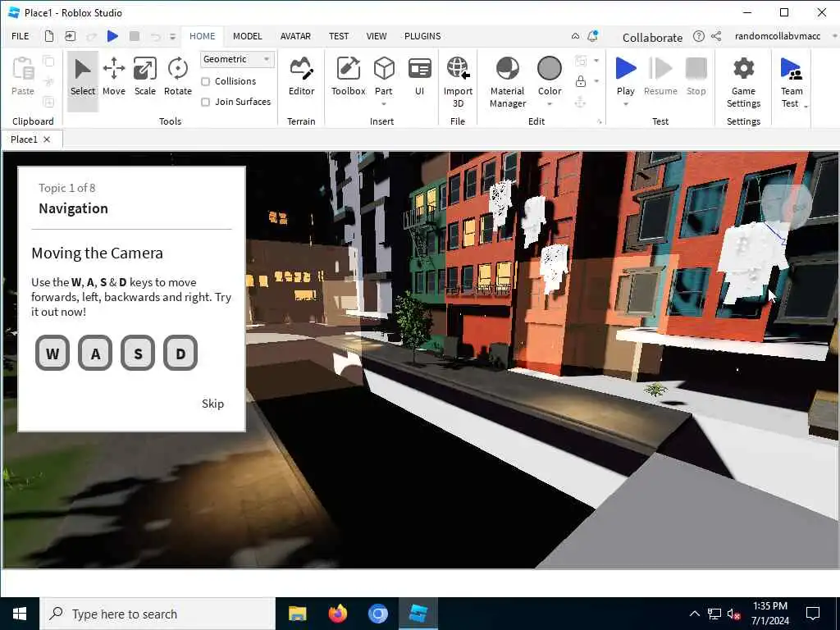Image resolution: width=840 pixels, height=630 pixels.
Task: Select the Move tool
Action: 113,76
